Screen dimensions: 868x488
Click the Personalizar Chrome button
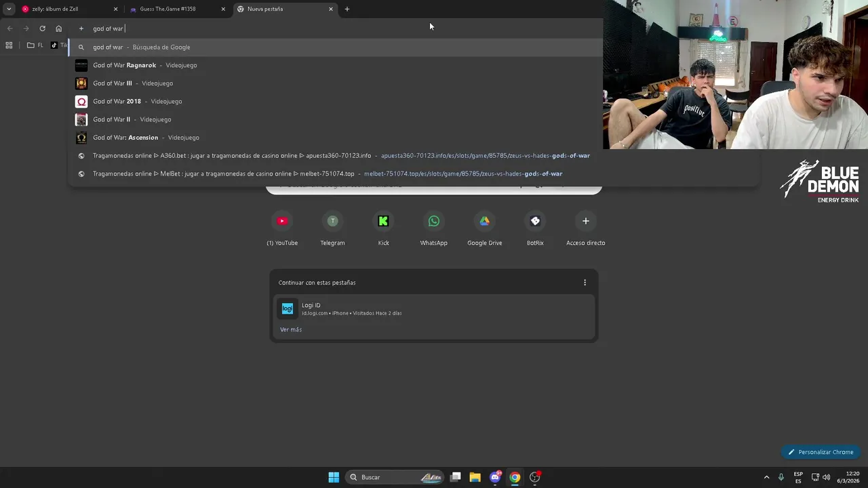[821, 452]
